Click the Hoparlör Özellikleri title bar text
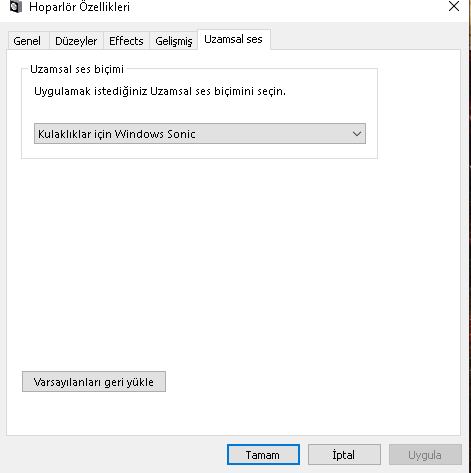Viewport: 471px width, 473px height. tap(79, 7)
